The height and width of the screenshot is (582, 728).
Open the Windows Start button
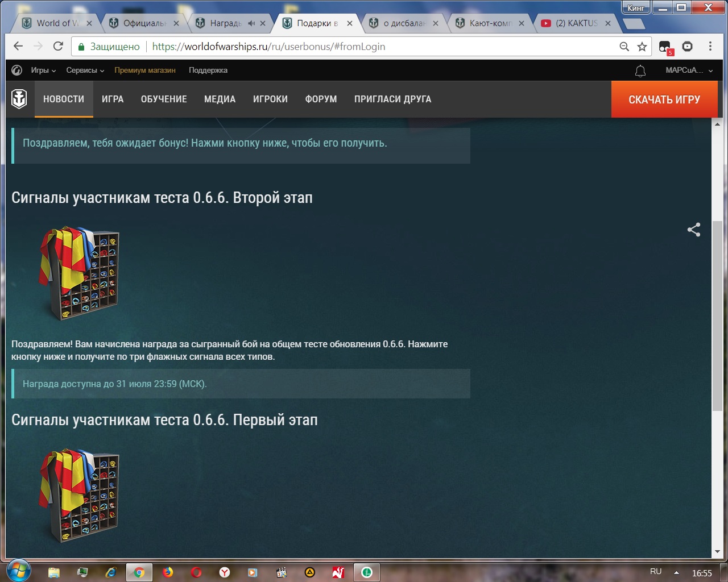[18, 571]
